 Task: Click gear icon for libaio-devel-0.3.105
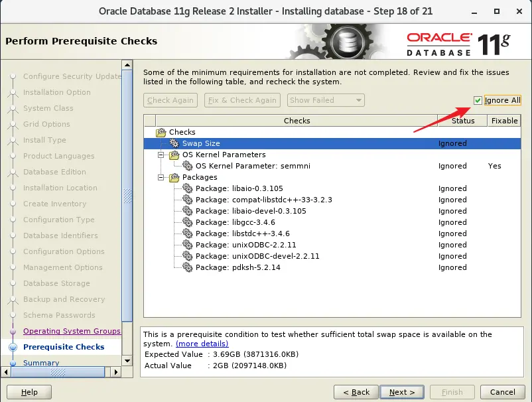[x=187, y=211]
